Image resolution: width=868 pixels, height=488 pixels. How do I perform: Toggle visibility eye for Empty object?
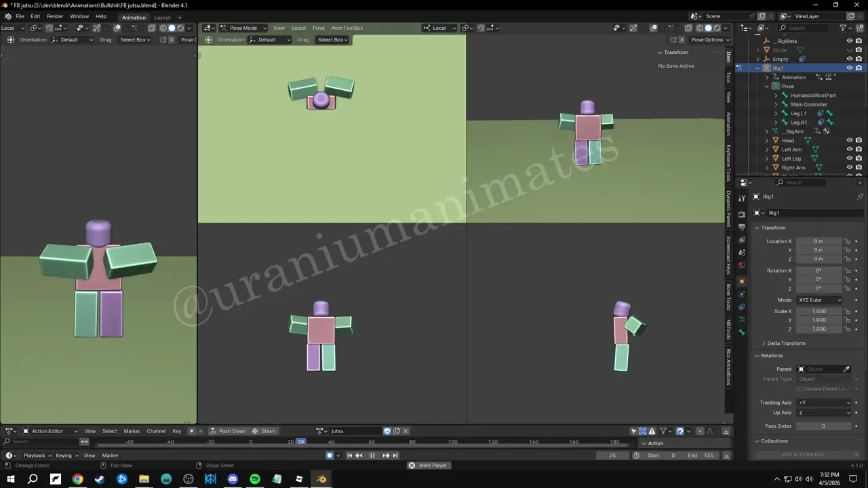(849, 59)
